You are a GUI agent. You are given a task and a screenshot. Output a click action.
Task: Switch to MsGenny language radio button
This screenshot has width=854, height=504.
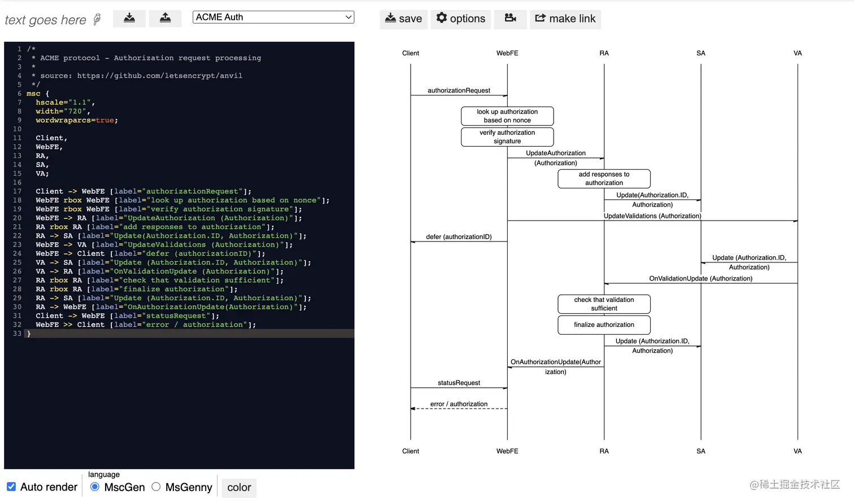coord(156,487)
